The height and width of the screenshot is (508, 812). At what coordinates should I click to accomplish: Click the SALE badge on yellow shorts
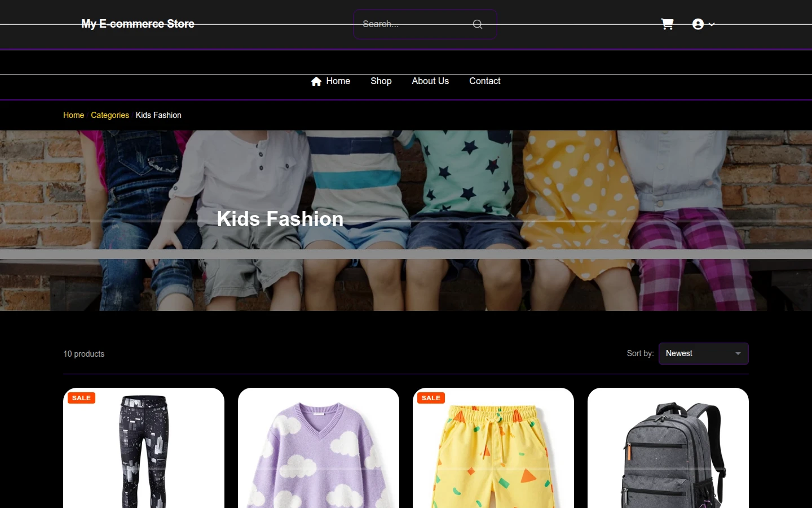(x=431, y=398)
